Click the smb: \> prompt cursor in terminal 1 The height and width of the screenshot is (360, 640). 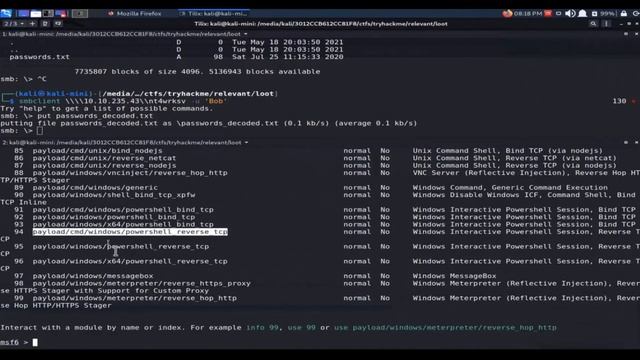[40, 131]
